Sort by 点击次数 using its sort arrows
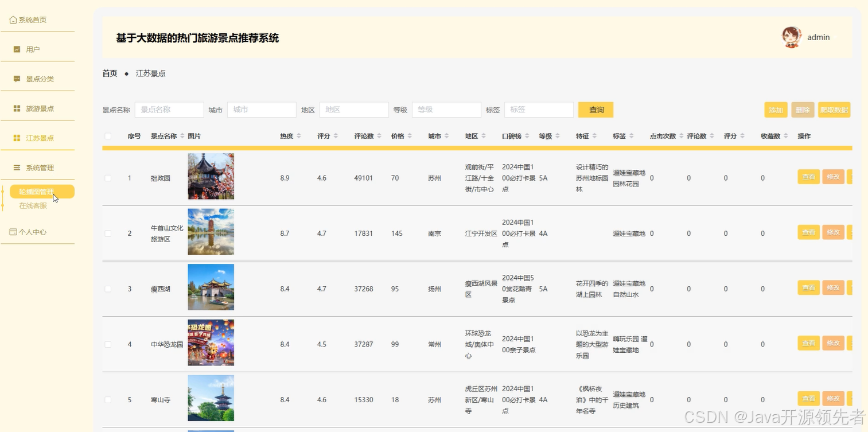This screenshot has height=432, width=868. pos(682,136)
